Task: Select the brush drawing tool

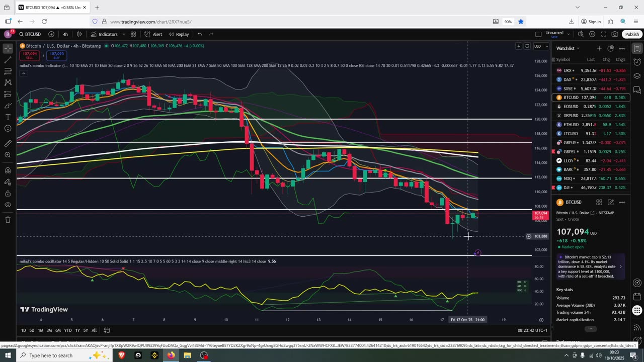Action: 8,106
